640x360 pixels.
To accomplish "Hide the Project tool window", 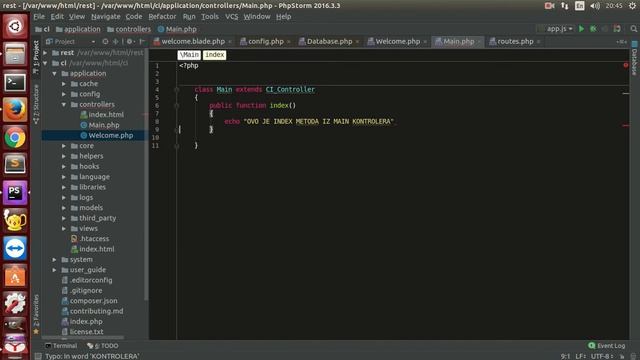I will (x=142, y=42).
